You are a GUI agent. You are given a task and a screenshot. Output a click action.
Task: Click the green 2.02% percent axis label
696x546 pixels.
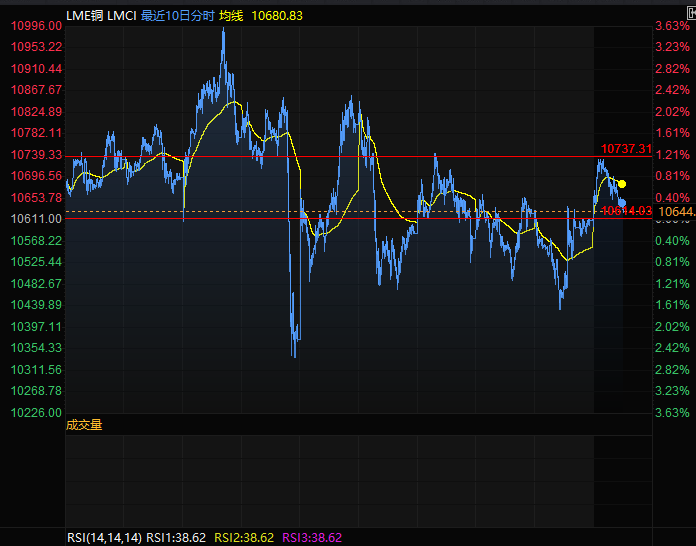pyautogui.click(x=672, y=327)
